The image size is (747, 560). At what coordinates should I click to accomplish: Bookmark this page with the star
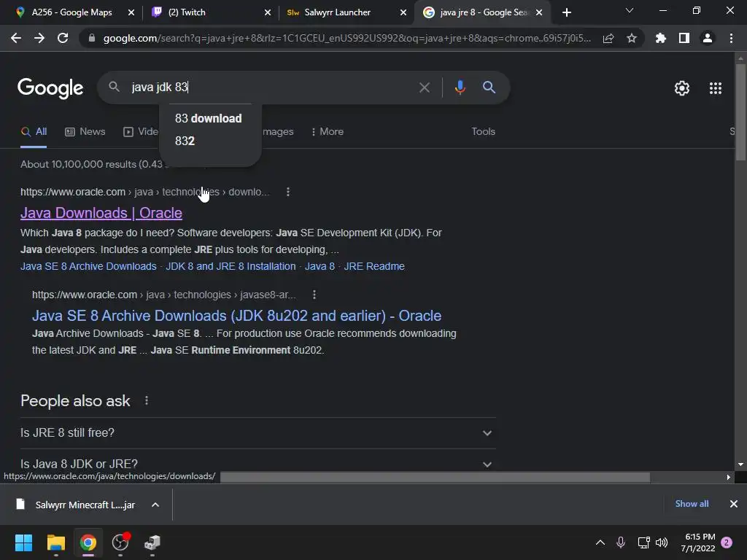[x=632, y=38]
